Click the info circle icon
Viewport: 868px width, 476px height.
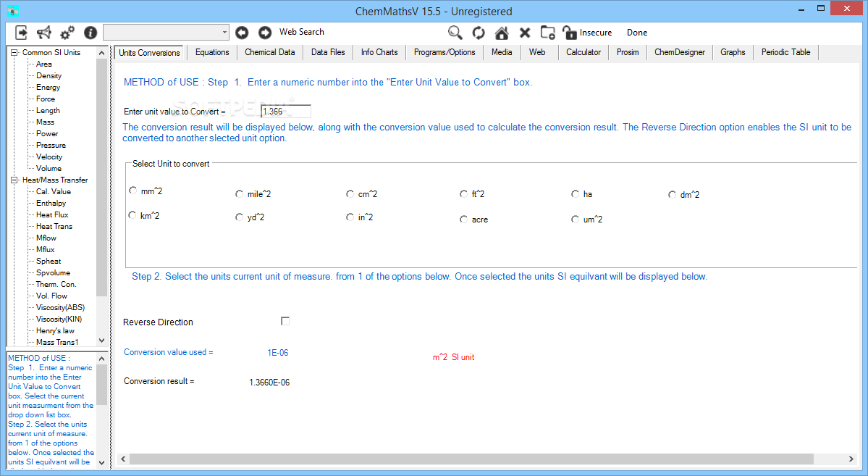(90, 33)
